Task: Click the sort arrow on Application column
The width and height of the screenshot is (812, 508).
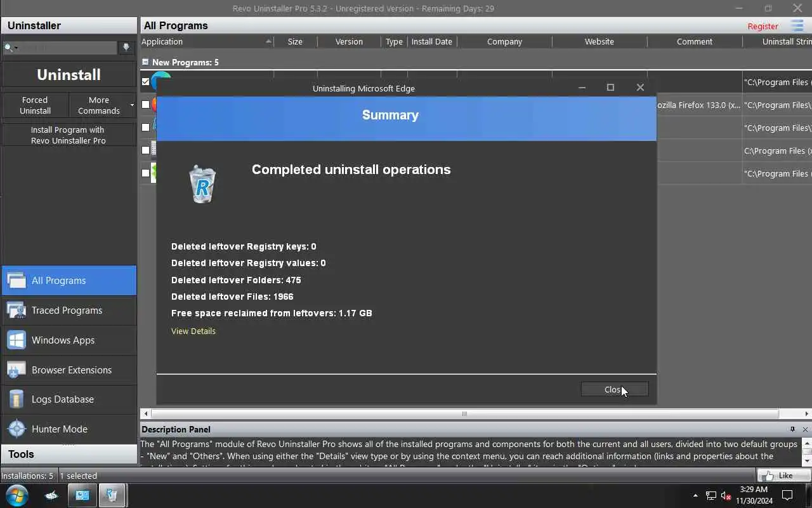Action: 268,41
